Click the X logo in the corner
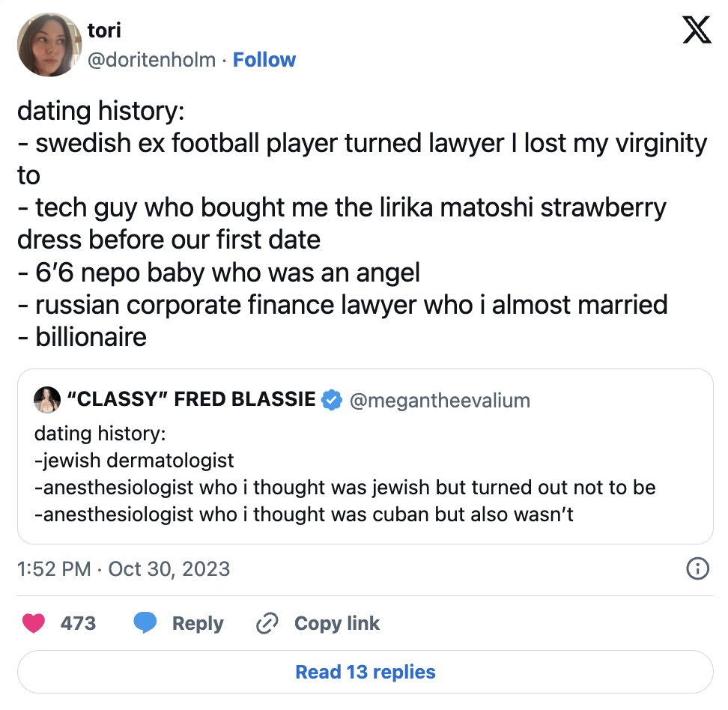The width and height of the screenshot is (728, 710). (x=697, y=31)
